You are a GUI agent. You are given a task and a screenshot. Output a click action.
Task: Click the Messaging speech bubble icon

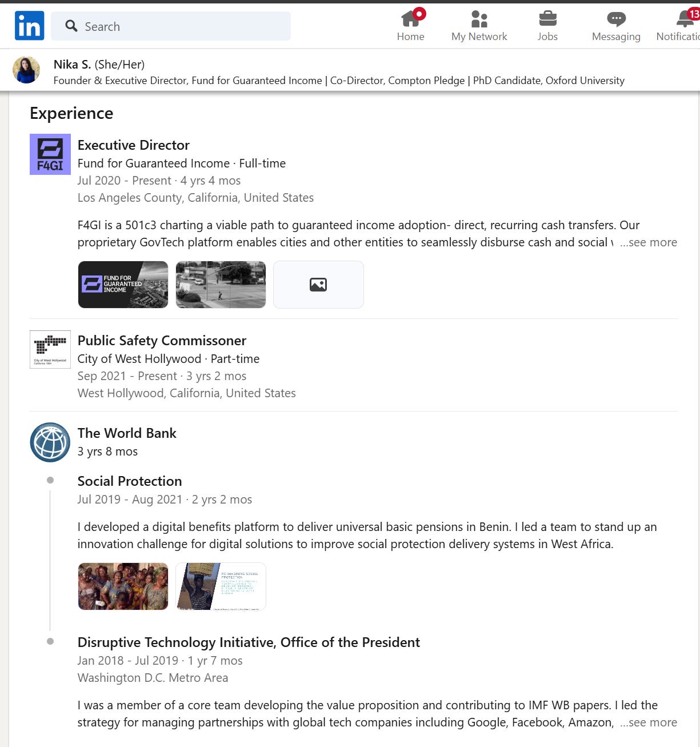point(616,19)
